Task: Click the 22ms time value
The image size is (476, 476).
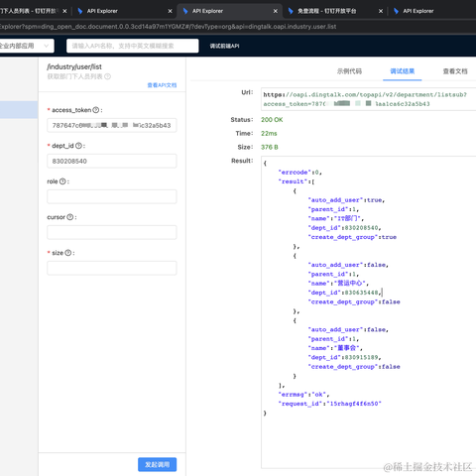Action: tap(269, 134)
